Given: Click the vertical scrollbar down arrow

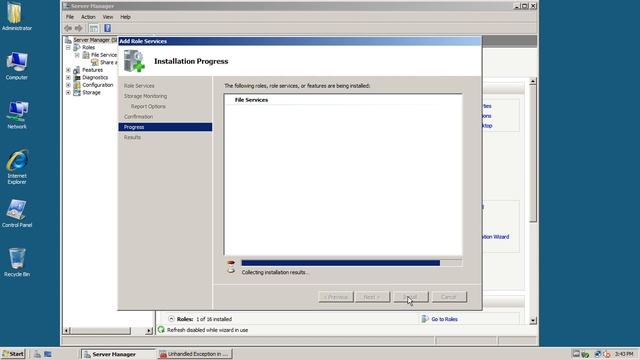Looking at the screenshot, I should point(533,320).
